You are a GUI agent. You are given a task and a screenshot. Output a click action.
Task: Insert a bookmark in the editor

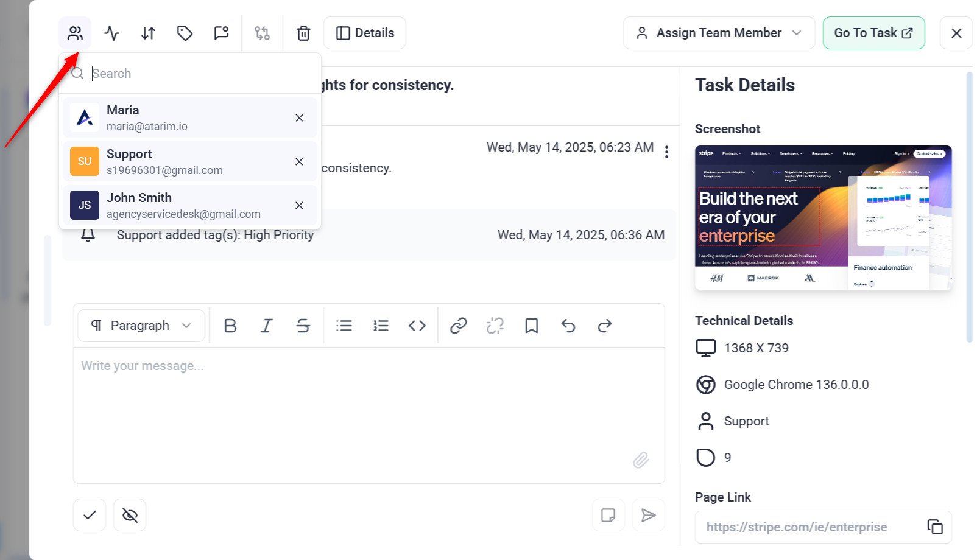click(531, 326)
